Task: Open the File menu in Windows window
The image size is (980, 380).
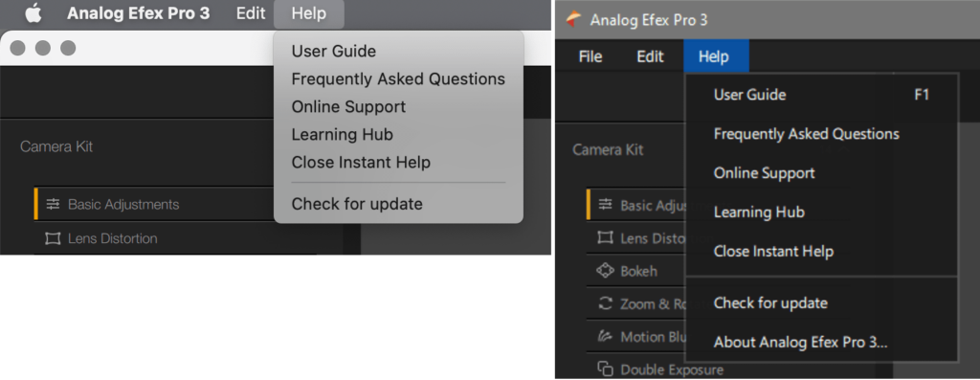Action: pyautogui.click(x=590, y=56)
